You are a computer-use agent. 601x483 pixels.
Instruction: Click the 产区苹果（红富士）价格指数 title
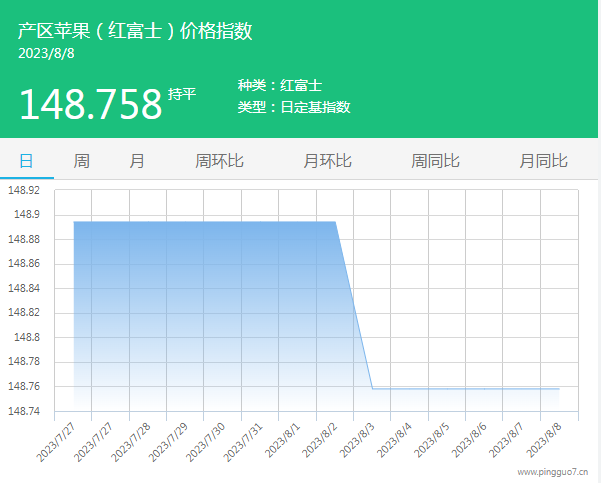tap(135, 30)
